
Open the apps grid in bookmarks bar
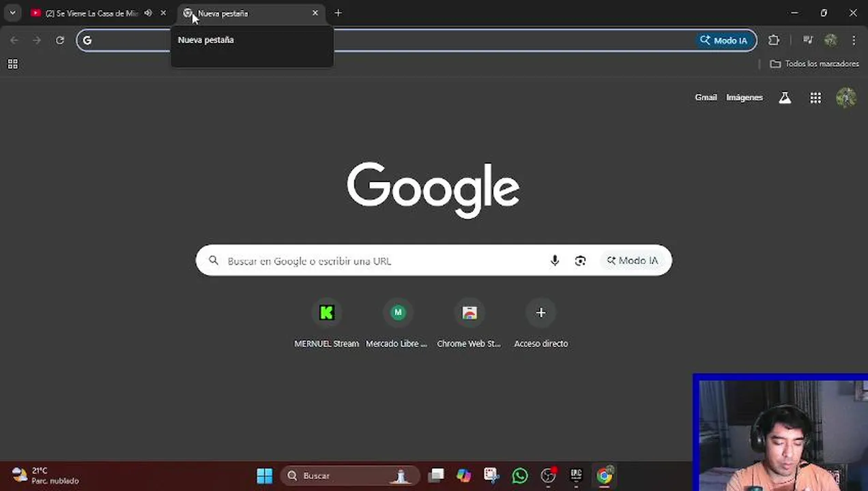pyautogui.click(x=12, y=64)
